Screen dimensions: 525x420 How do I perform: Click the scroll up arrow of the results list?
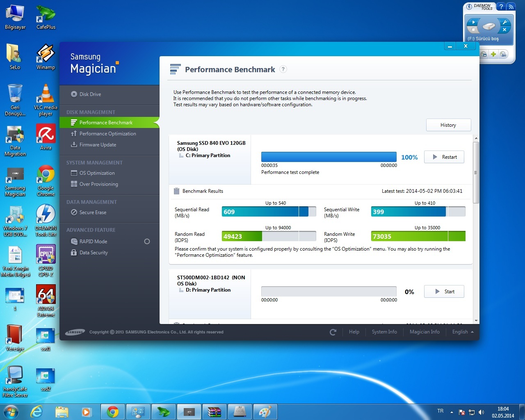[x=476, y=138]
